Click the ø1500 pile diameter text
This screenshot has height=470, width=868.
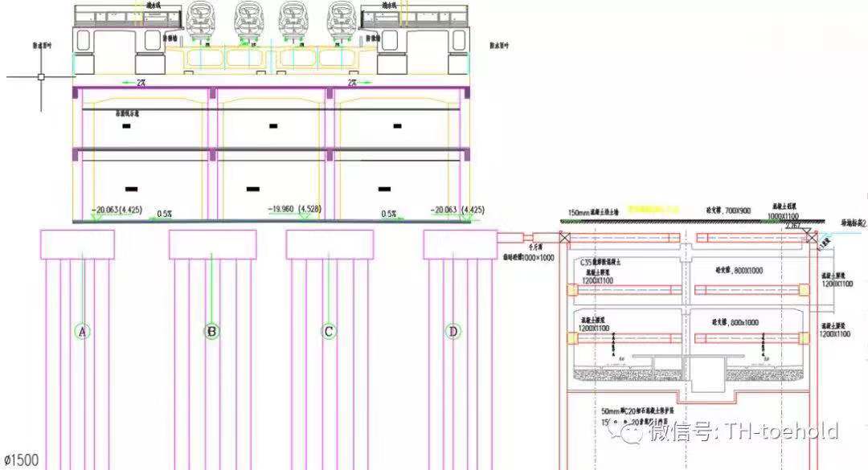[19, 461]
